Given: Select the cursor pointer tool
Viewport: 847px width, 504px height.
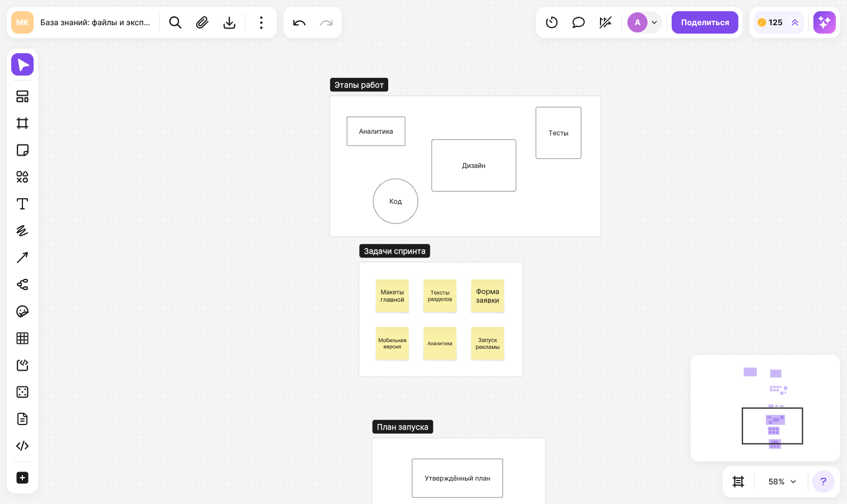Looking at the screenshot, I should click(x=22, y=64).
